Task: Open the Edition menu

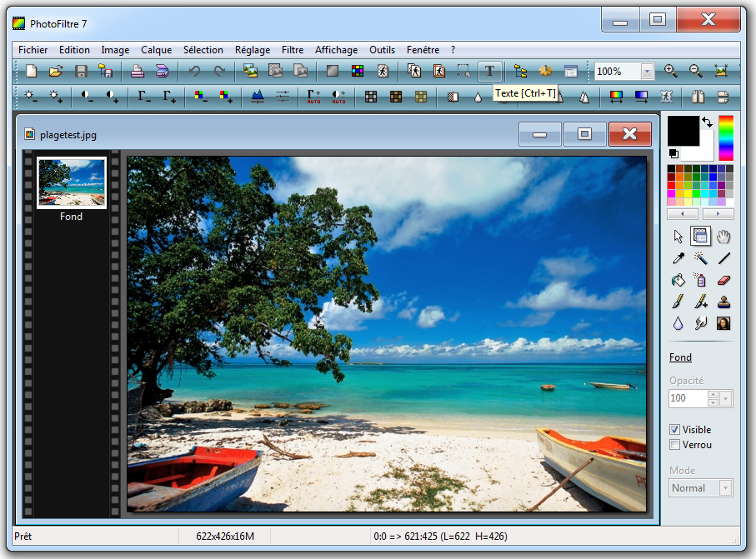Action: point(74,50)
